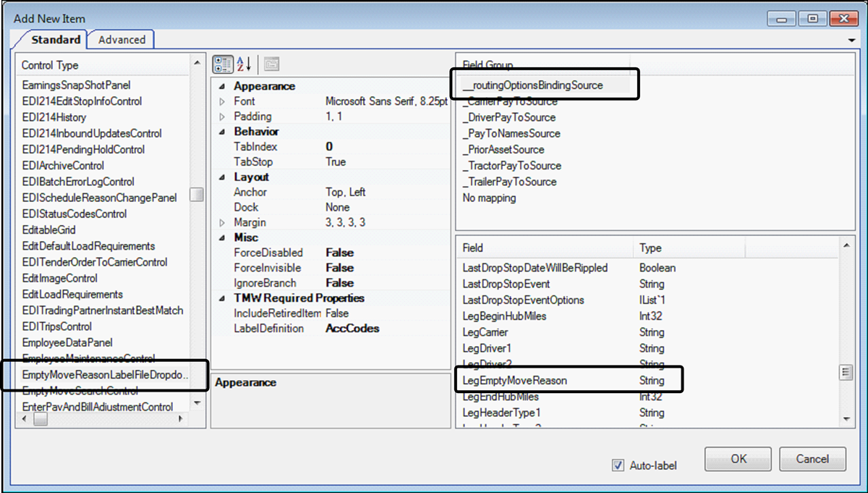Collapse the Misc category
Image resolution: width=868 pixels, height=493 pixels.
point(222,238)
